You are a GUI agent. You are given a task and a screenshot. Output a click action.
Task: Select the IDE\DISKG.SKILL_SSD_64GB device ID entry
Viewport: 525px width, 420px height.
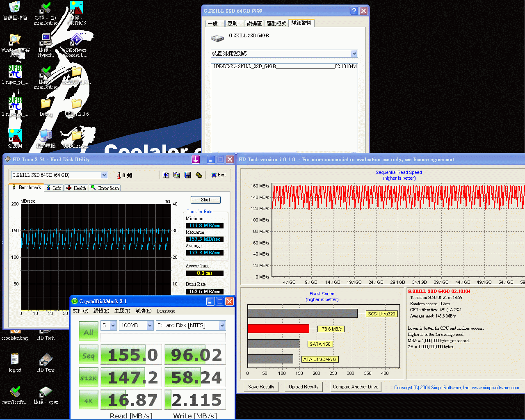click(x=285, y=66)
